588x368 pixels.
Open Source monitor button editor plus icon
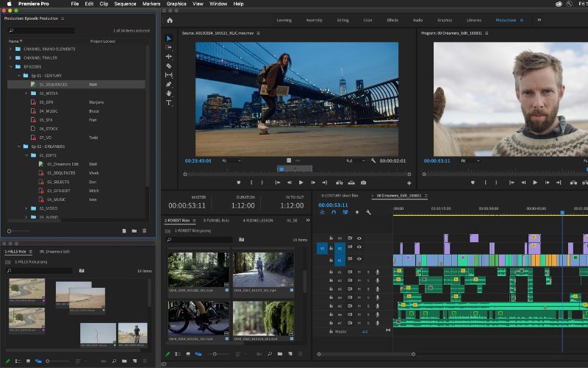pyautogui.click(x=409, y=183)
